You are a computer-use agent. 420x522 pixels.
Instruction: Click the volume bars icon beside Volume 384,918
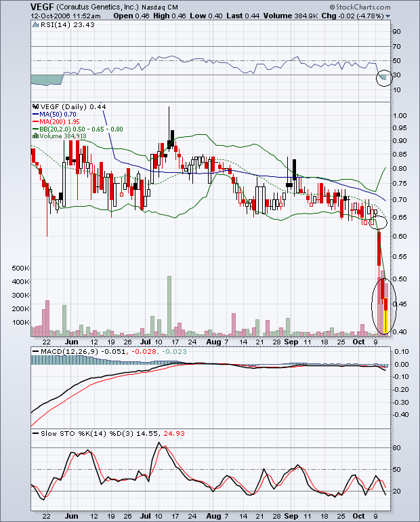pos(35,136)
